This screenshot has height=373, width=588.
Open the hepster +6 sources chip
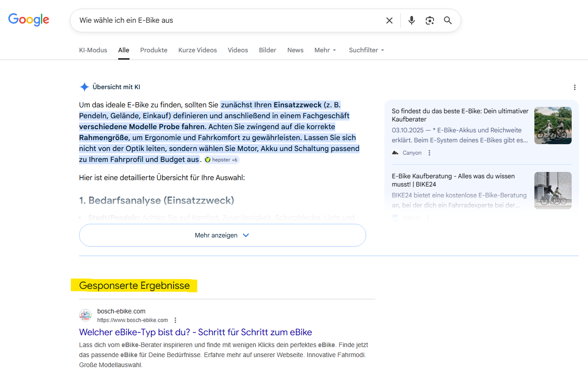(x=221, y=160)
